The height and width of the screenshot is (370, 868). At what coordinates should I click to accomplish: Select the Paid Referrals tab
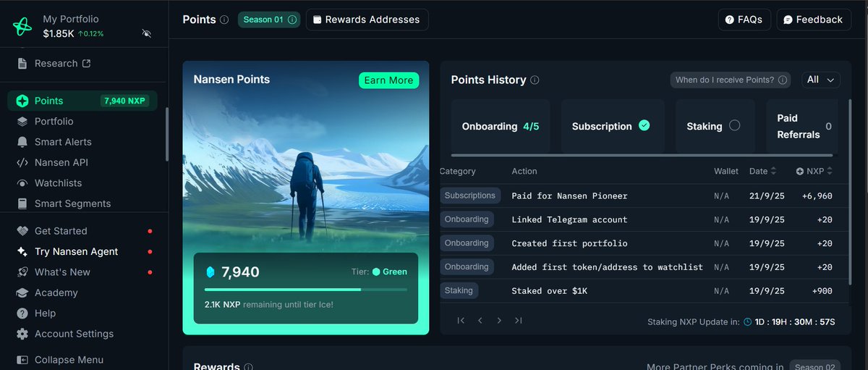pyautogui.click(x=803, y=126)
